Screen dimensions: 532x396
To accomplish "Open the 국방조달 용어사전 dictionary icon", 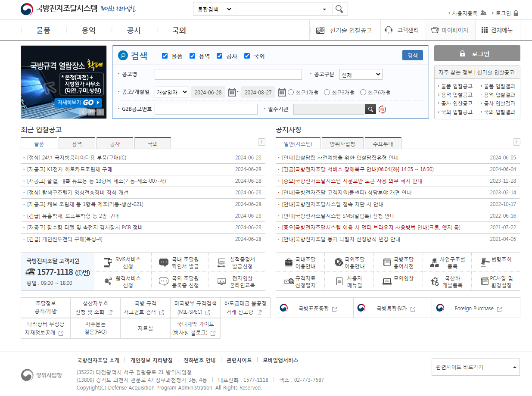I will [398, 261].
